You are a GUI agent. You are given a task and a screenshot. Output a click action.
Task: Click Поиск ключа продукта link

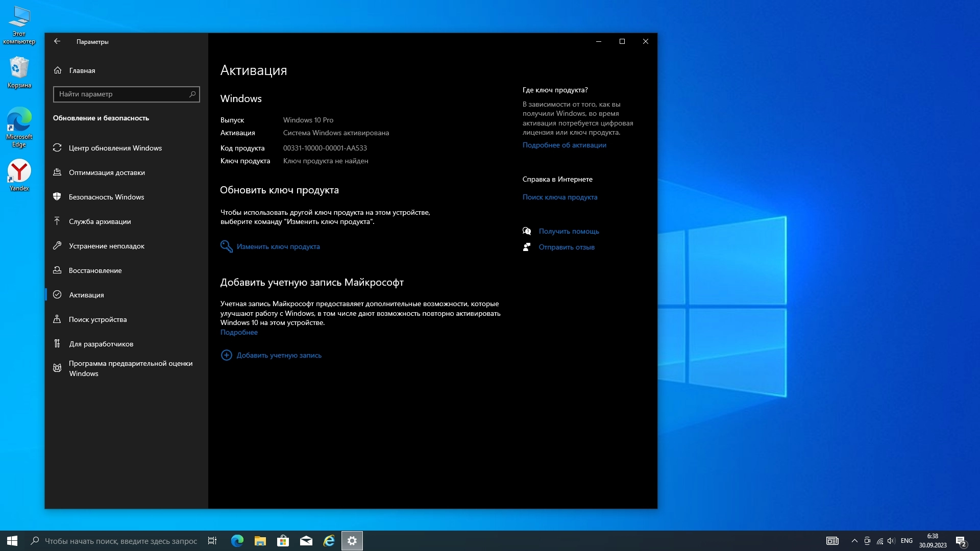pyautogui.click(x=559, y=197)
